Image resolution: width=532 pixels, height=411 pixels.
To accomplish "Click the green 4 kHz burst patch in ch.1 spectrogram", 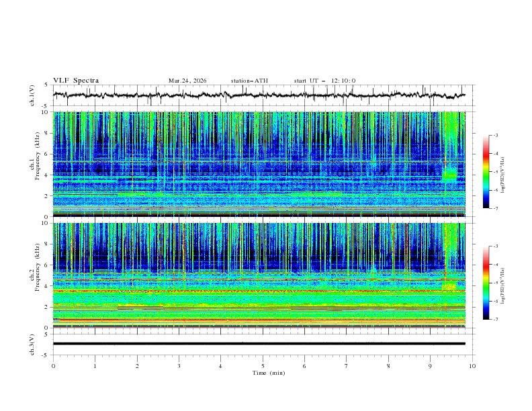I will (450, 175).
